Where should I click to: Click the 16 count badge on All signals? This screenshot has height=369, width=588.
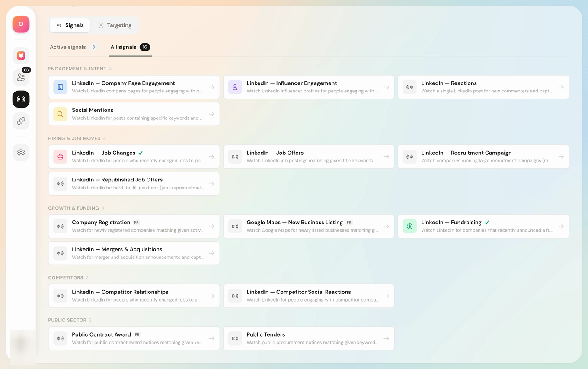coord(145,47)
